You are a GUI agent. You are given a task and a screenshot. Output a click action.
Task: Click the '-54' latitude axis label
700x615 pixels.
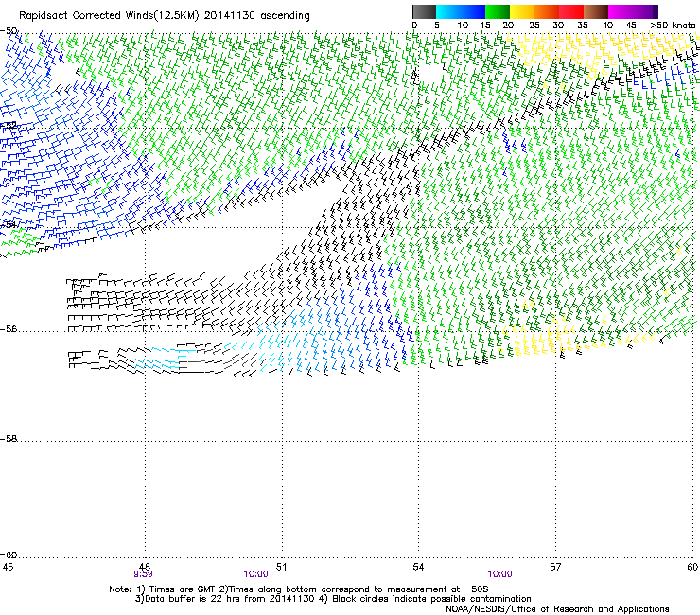pyautogui.click(x=9, y=224)
